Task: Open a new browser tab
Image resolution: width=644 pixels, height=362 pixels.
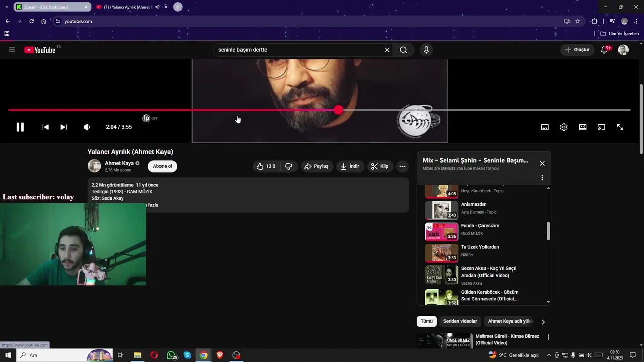Action: click(178, 7)
